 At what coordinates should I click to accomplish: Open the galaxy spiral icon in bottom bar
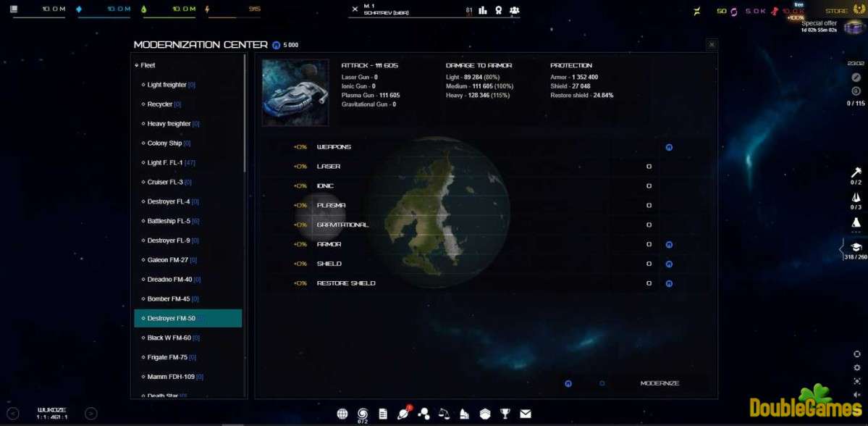tap(363, 414)
